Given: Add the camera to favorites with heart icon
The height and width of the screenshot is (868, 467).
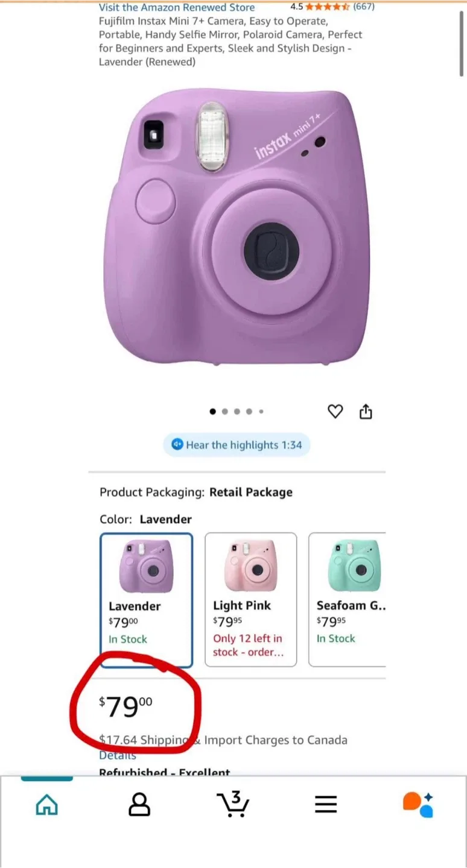Looking at the screenshot, I should [335, 411].
